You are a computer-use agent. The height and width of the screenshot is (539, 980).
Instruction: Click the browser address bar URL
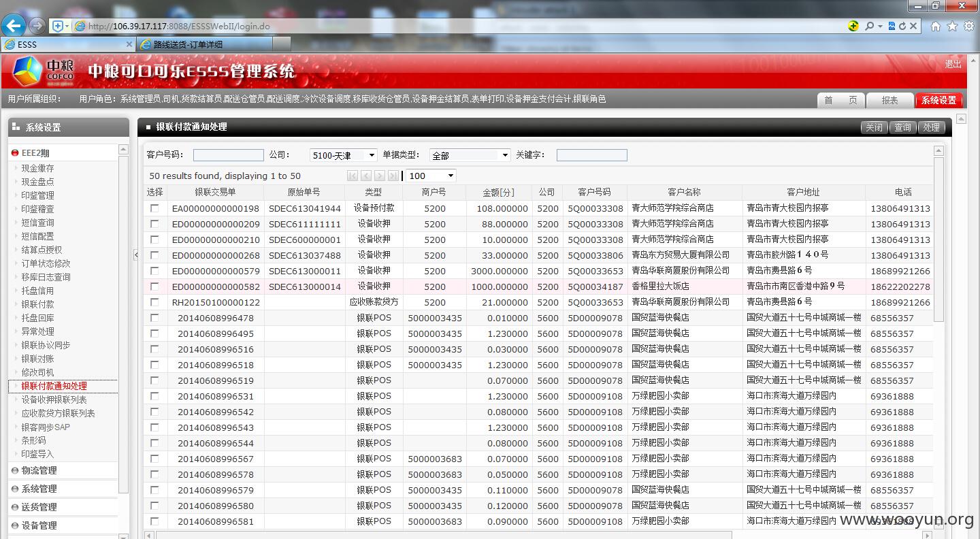pos(179,27)
